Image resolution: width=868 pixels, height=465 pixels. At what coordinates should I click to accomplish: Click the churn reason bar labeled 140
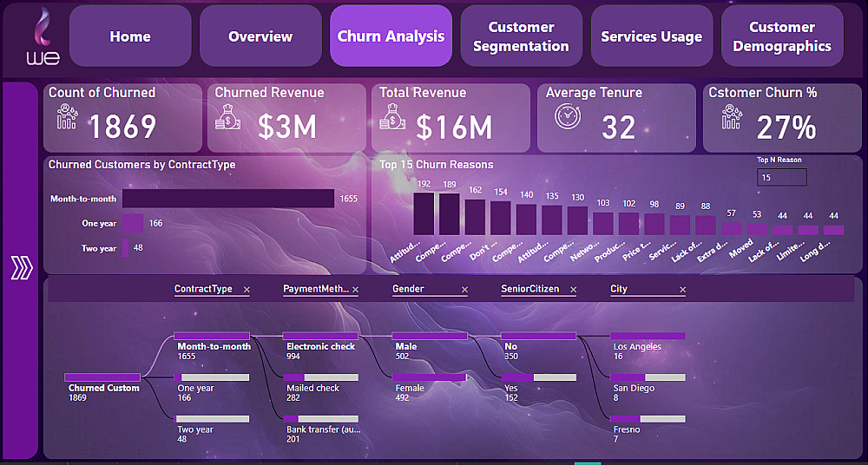click(x=526, y=219)
